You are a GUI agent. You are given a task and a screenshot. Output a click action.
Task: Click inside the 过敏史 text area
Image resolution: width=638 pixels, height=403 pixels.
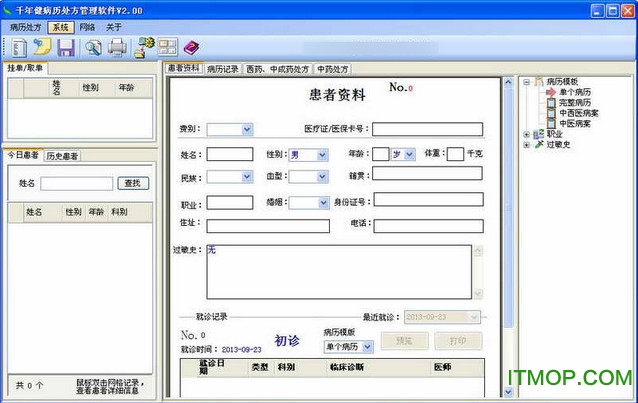tap(339, 272)
